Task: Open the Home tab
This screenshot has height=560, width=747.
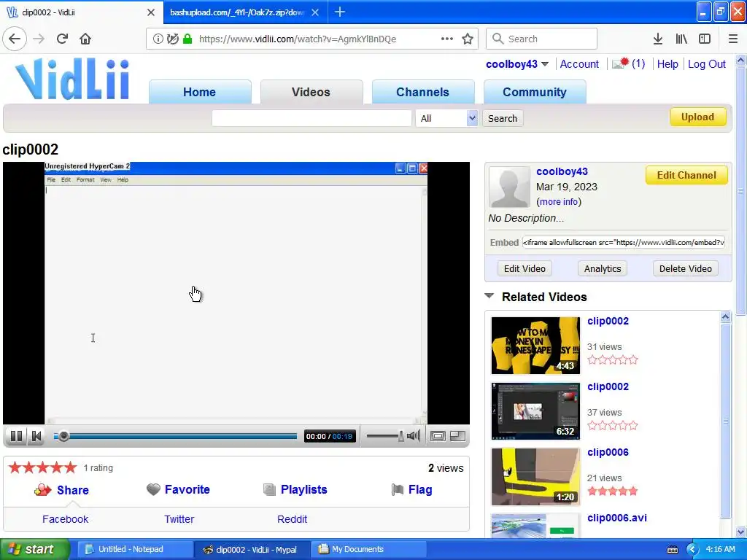Action: (200, 92)
